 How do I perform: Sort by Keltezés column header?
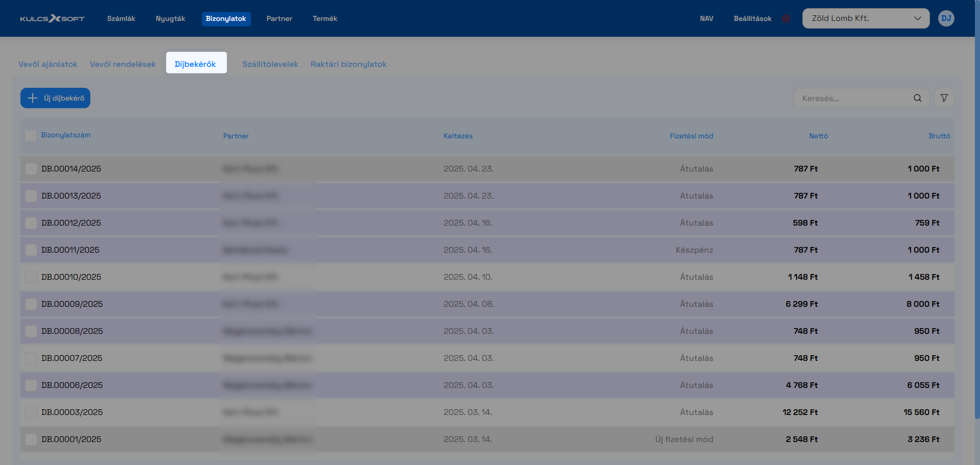(458, 136)
